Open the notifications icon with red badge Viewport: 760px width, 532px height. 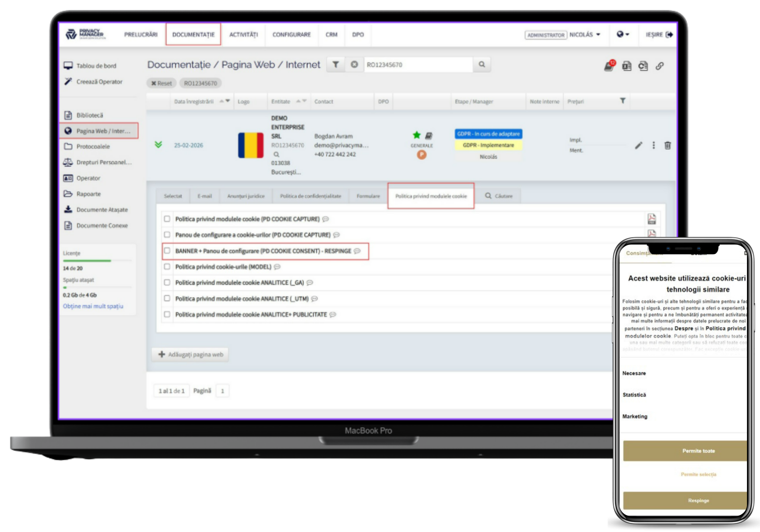point(609,66)
